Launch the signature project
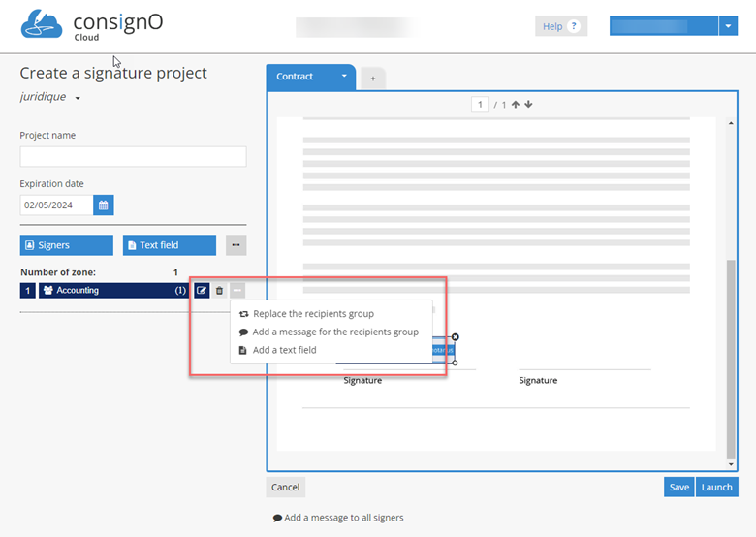 716,487
